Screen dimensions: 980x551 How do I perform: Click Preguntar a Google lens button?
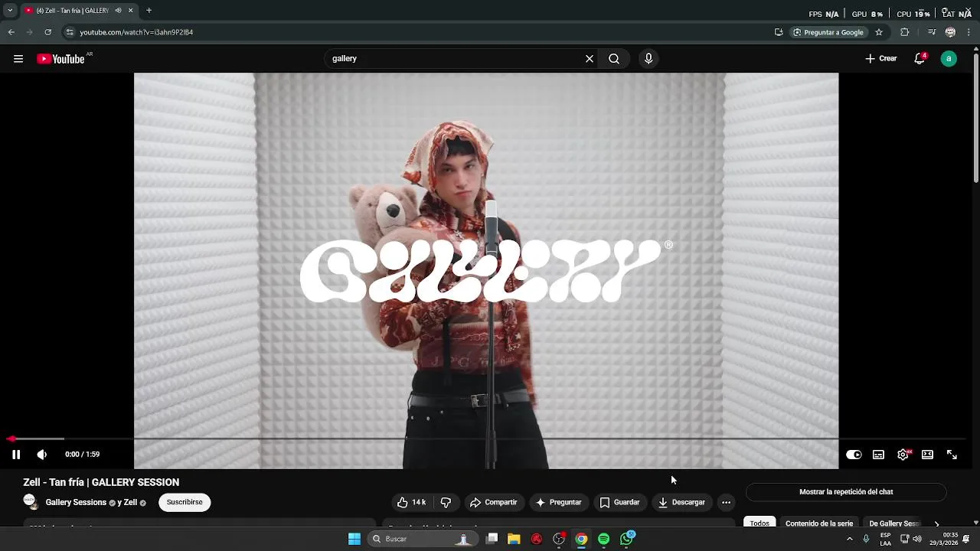[828, 32]
